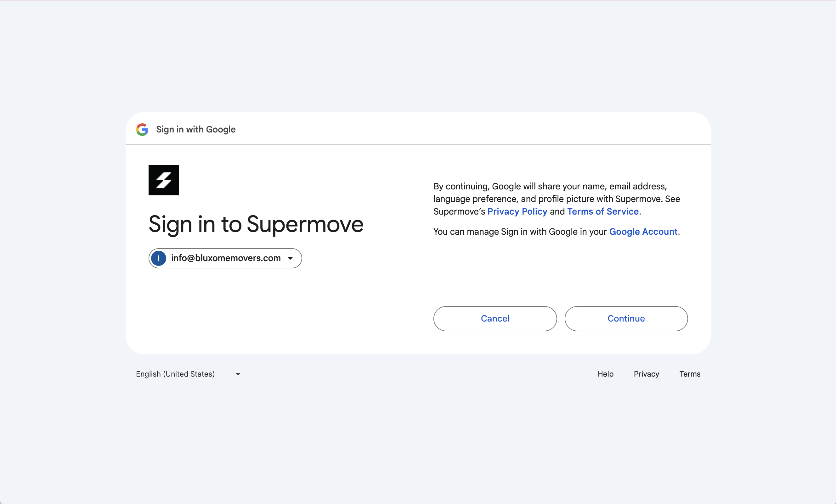Click the 'By continuing, Google will share' paragraph

(556, 199)
